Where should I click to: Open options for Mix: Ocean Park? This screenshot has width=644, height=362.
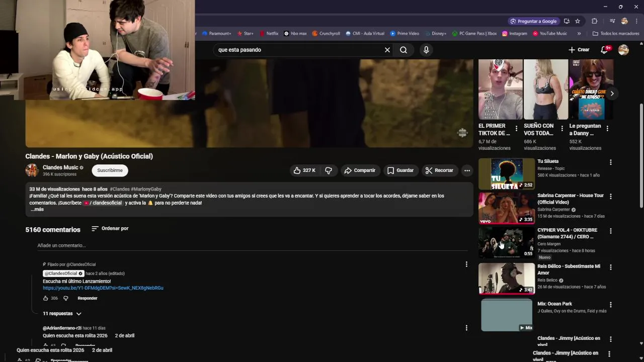[611, 305]
